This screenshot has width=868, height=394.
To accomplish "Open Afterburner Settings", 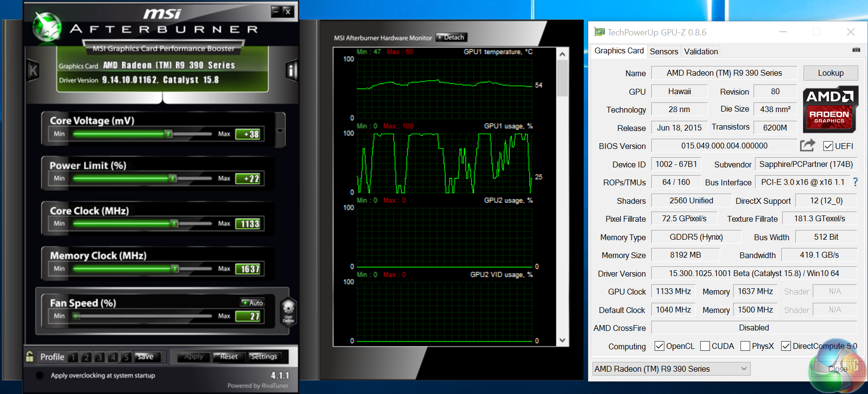I will tap(263, 357).
